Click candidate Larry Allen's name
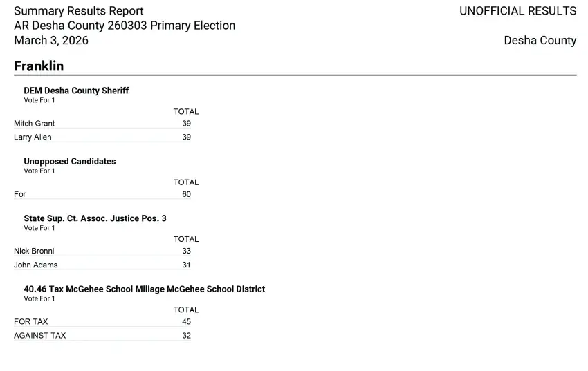Image resolution: width=588 pixels, height=371 pixels. coord(33,137)
